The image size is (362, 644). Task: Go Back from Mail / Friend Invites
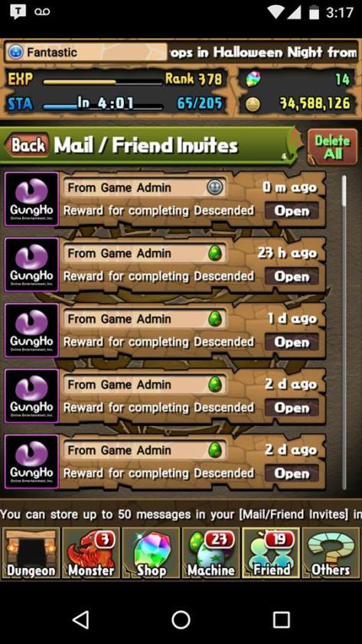tap(27, 145)
